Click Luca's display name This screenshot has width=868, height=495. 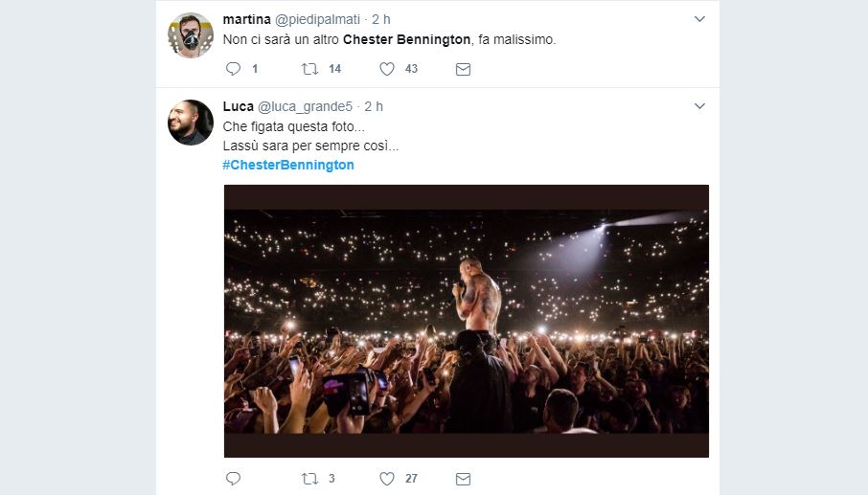tap(239, 106)
